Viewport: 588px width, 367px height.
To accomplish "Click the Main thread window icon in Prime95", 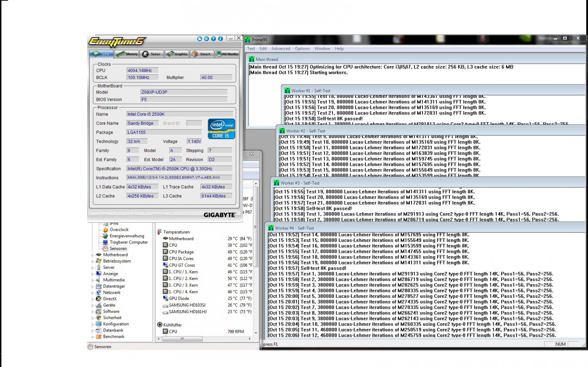I will [x=252, y=59].
